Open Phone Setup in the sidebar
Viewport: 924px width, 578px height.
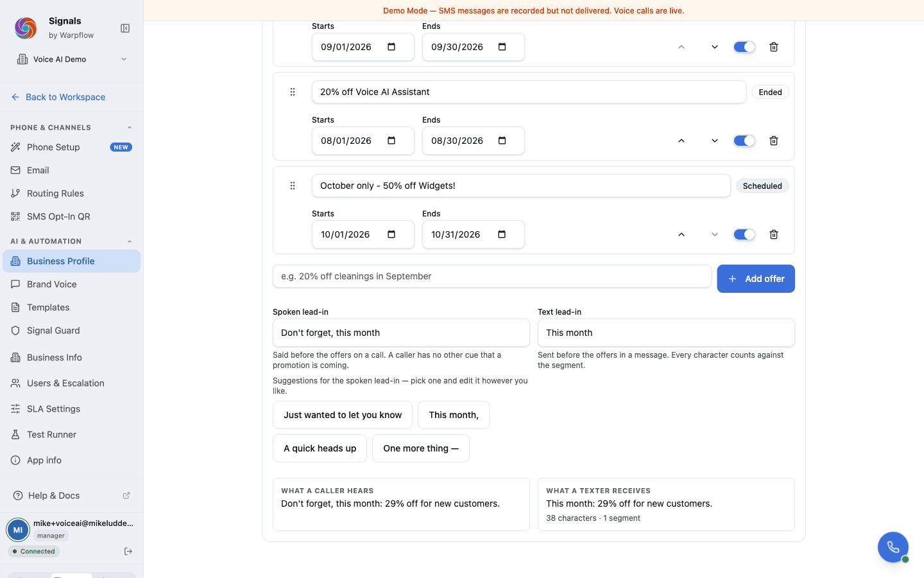71,147
